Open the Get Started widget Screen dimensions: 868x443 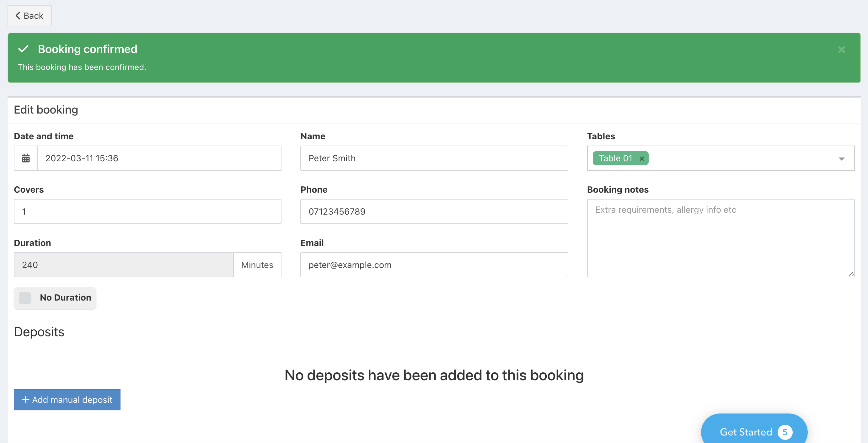pyautogui.click(x=745, y=432)
